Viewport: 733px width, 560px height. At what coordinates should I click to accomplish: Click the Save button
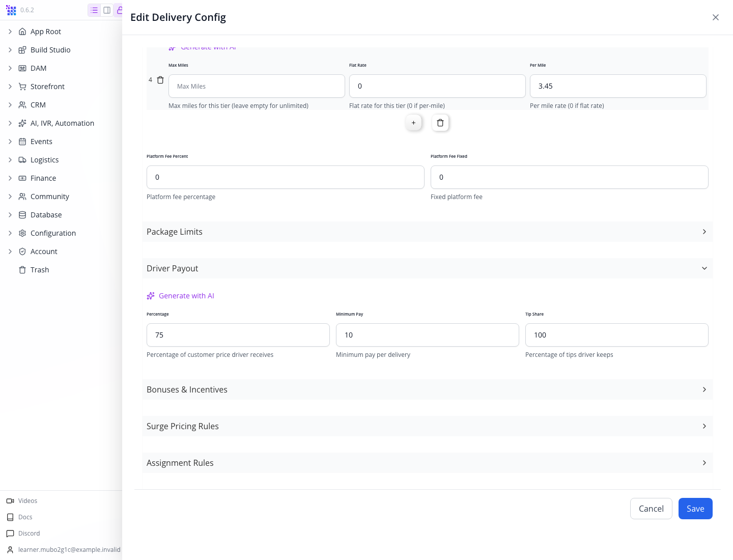(x=695, y=509)
